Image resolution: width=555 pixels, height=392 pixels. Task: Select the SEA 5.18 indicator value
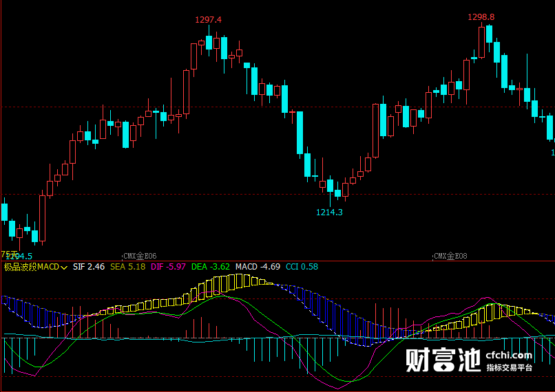128,267
